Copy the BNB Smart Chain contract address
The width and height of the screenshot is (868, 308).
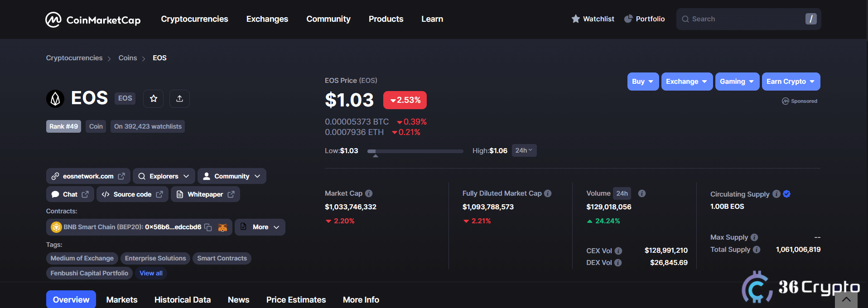click(208, 227)
